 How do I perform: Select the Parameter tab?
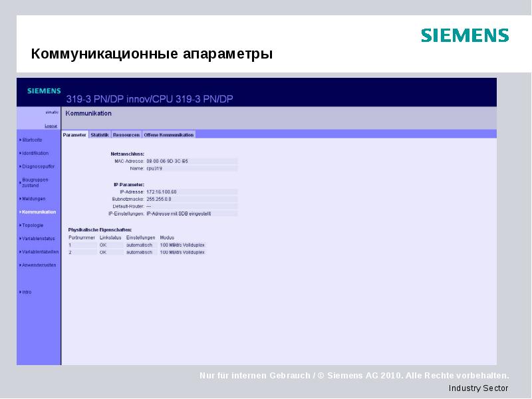click(x=73, y=133)
